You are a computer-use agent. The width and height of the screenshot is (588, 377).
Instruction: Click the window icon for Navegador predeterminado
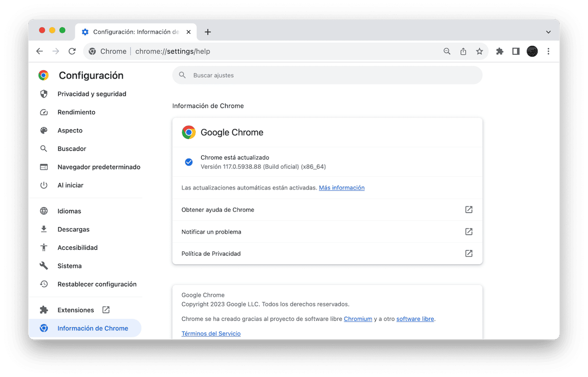pyautogui.click(x=44, y=167)
